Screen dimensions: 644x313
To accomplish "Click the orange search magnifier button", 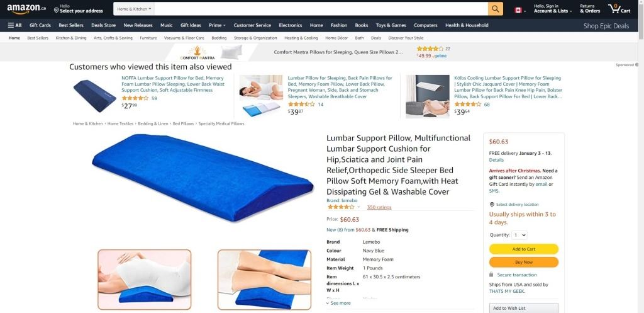I will (x=496, y=9).
